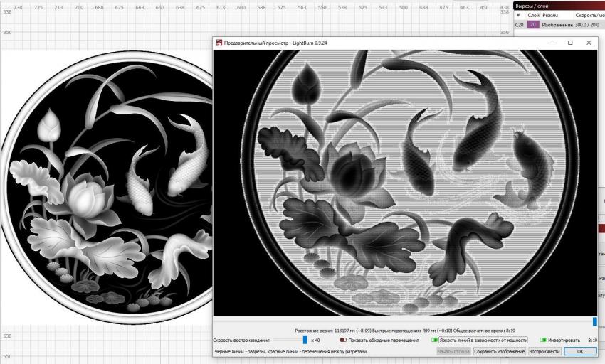Toggle 'Яркость линий в зависимости от мощности'
The image size is (605, 364).
434,341
